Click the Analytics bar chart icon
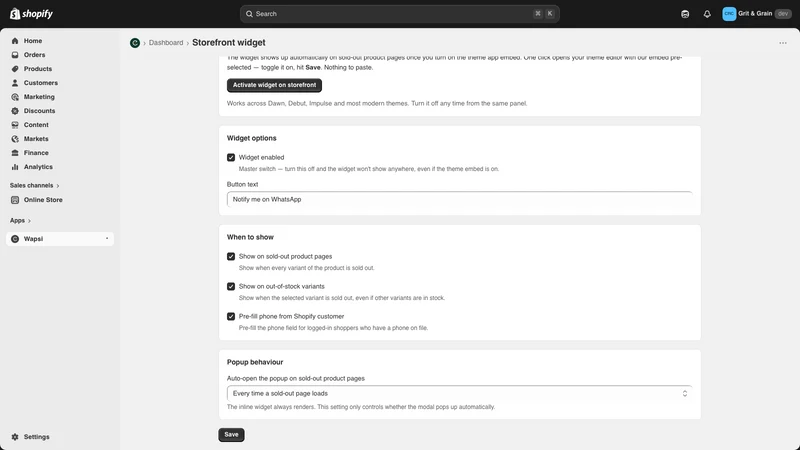This screenshot has width=800, height=450. [x=15, y=167]
